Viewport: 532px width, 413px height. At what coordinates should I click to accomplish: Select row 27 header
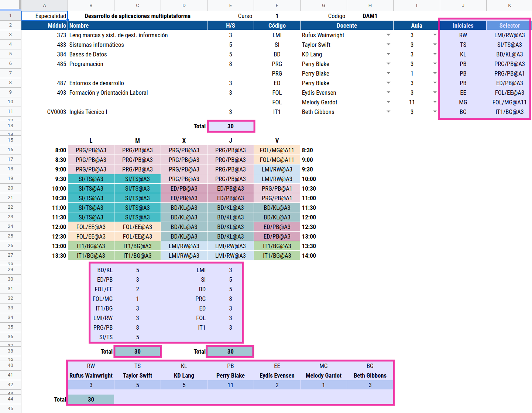pos(10,255)
